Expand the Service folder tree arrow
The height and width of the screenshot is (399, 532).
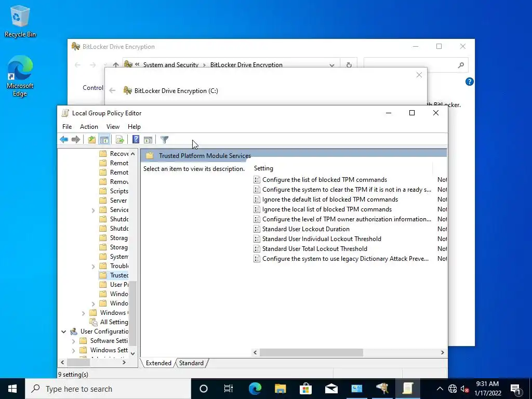(x=93, y=210)
